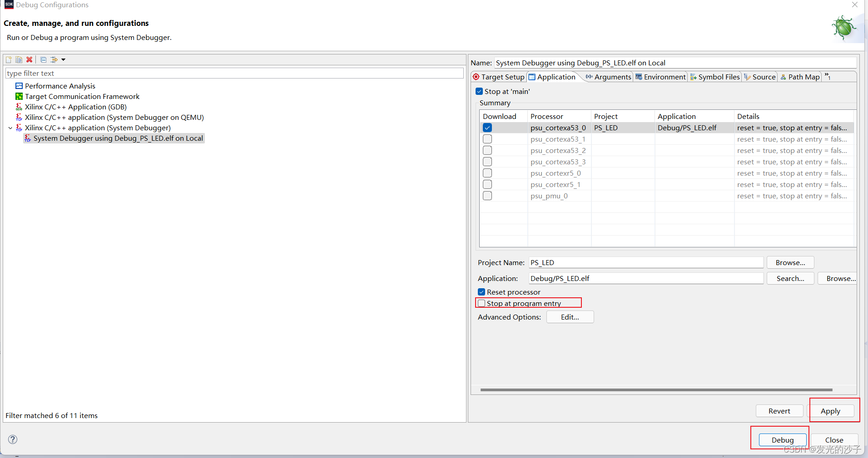868x458 pixels.
Task: Click the Performance Analysis tree icon
Action: (19, 86)
